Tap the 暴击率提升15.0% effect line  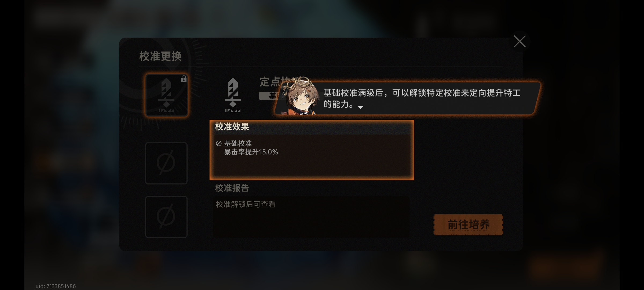[251, 152]
